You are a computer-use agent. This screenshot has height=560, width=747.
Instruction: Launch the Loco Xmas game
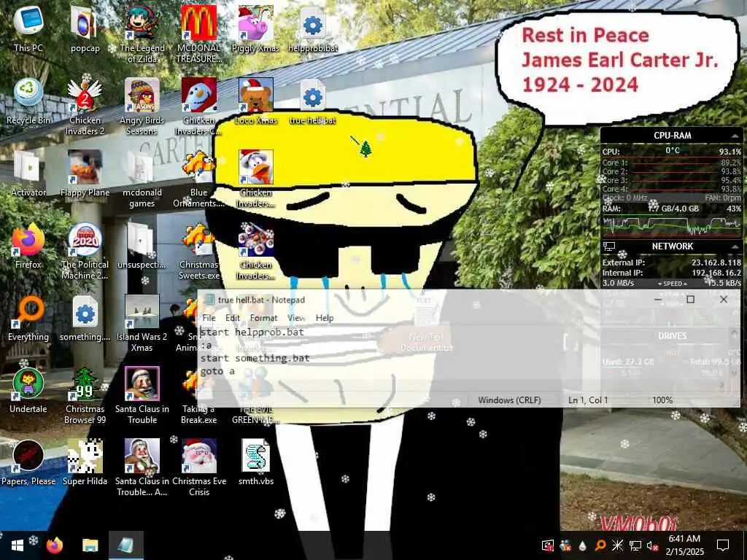click(x=256, y=101)
